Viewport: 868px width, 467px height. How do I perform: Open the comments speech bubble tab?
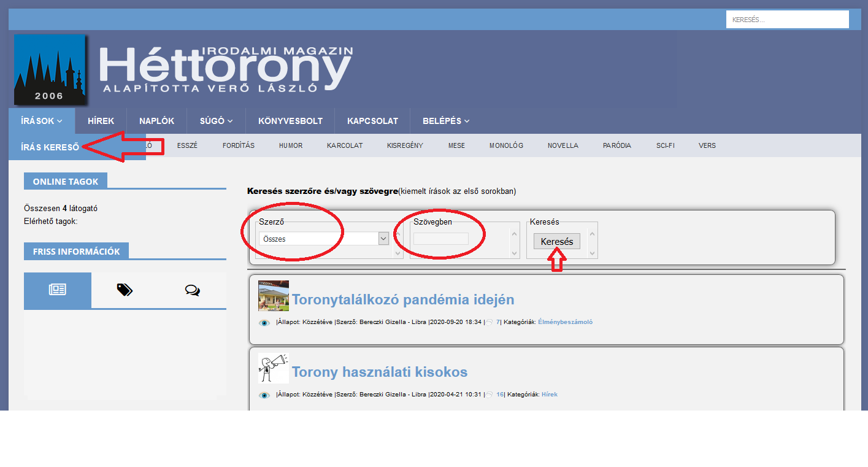click(192, 290)
